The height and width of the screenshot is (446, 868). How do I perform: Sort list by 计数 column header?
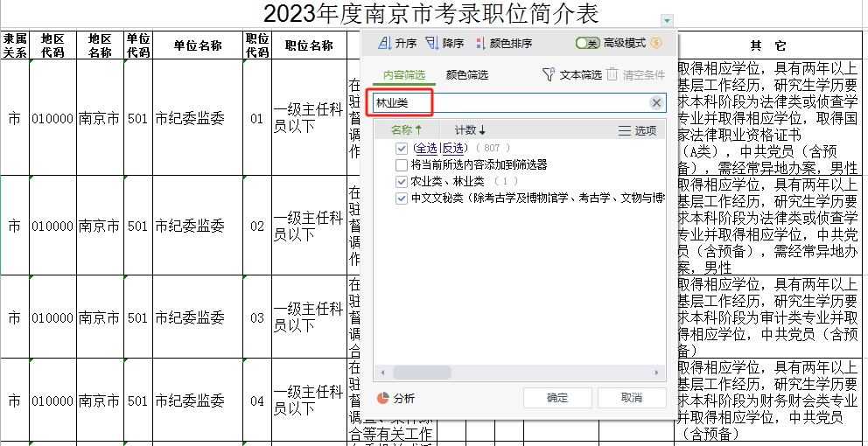tap(470, 130)
